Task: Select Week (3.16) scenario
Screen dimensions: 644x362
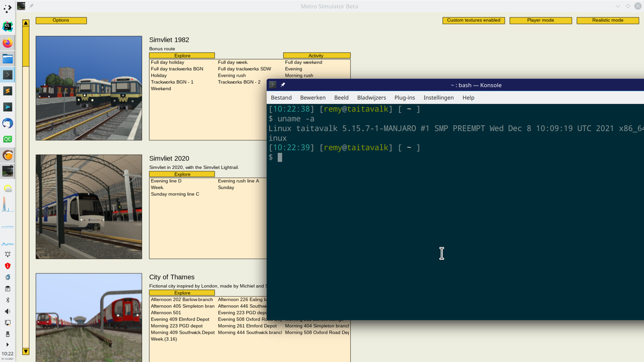Action: coord(164,339)
